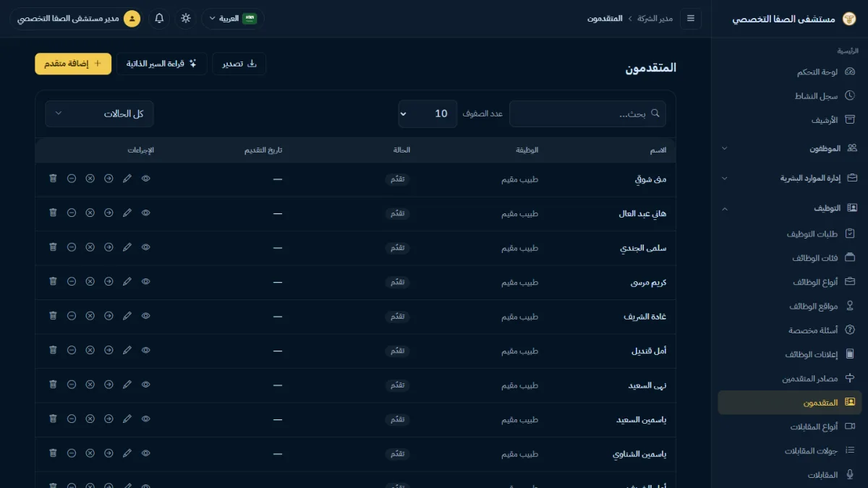Delete applicant كريم مرسي with the trash icon
Viewport: 868px width, 488px height.
point(53,281)
